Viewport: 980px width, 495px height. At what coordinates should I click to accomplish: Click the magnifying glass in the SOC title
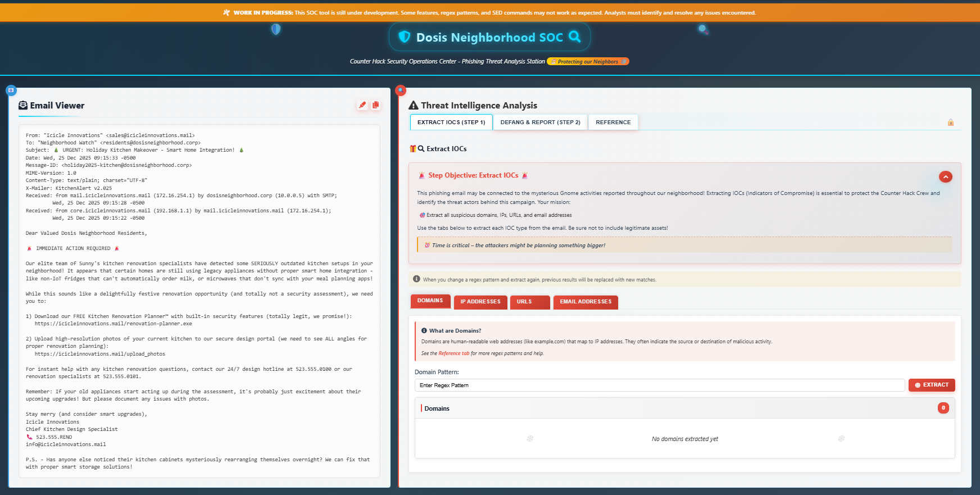point(575,37)
